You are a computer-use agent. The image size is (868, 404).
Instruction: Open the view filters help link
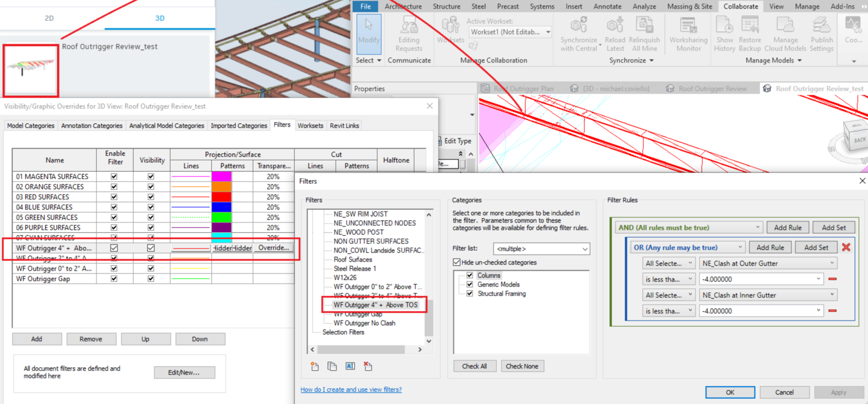(351, 389)
